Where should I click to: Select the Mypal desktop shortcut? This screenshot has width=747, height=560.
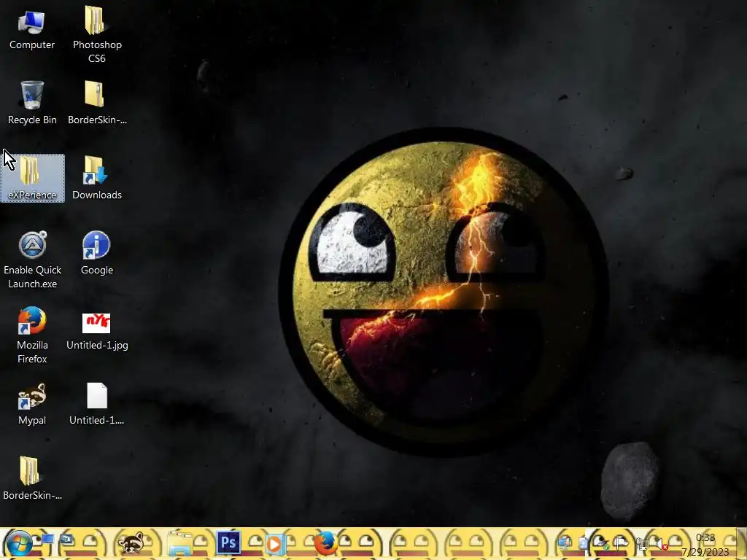coord(32,404)
